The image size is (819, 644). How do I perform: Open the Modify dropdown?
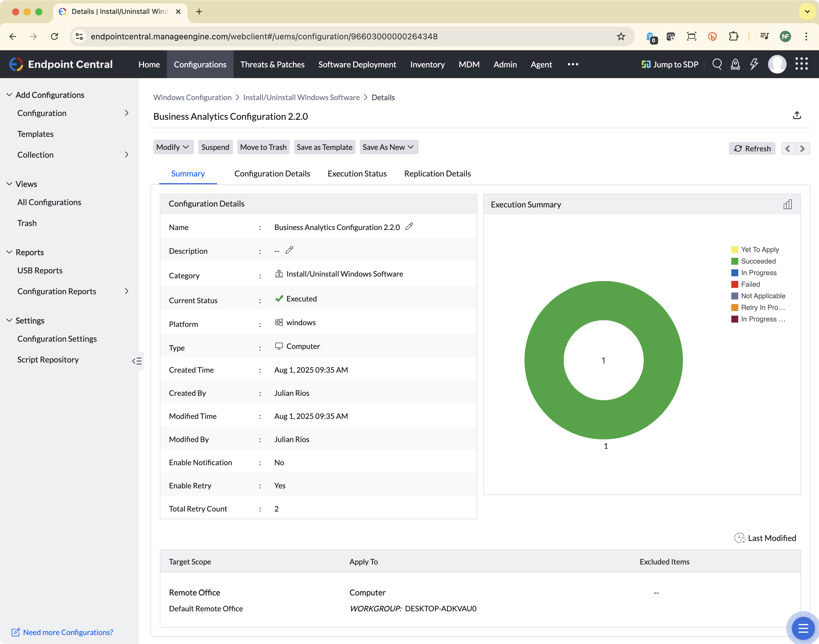173,147
